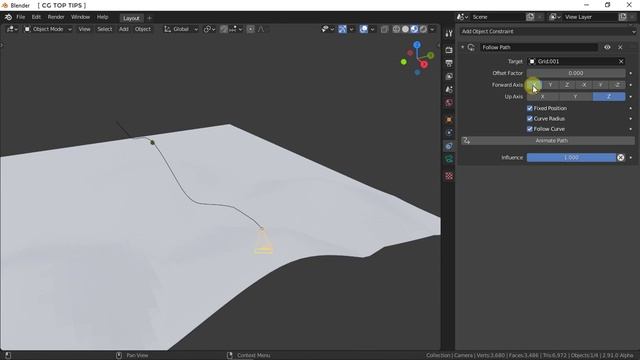Set Forward Axis to Y
Viewport: 640px width, 360px height.
(551, 85)
